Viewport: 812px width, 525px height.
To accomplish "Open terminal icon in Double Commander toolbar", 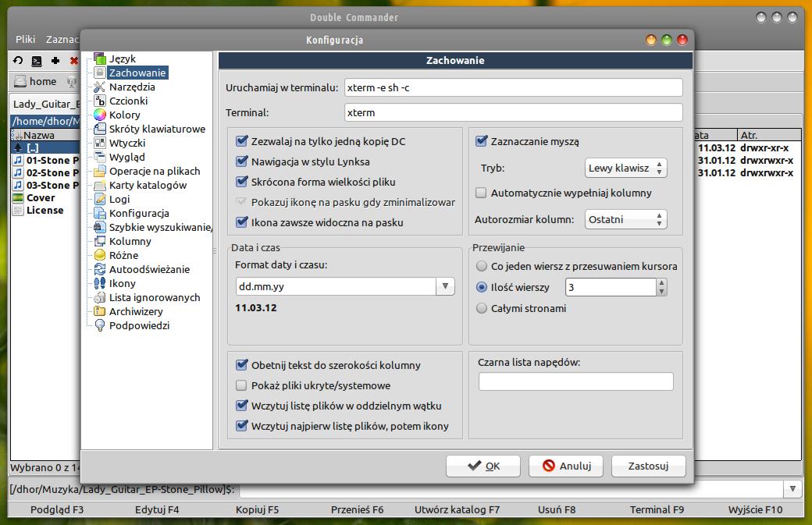I will click(37, 61).
